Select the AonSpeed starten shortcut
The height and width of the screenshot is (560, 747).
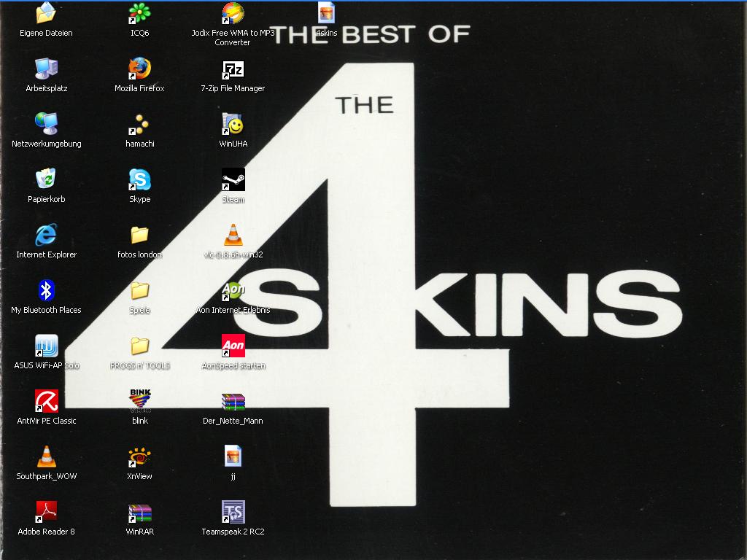233,346
